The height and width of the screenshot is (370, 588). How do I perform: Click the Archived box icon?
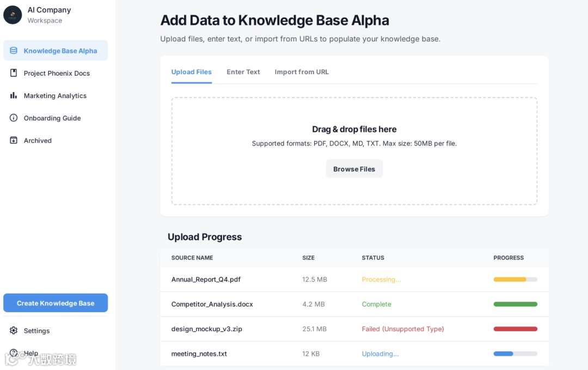pyautogui.click(x=14, y=140)
